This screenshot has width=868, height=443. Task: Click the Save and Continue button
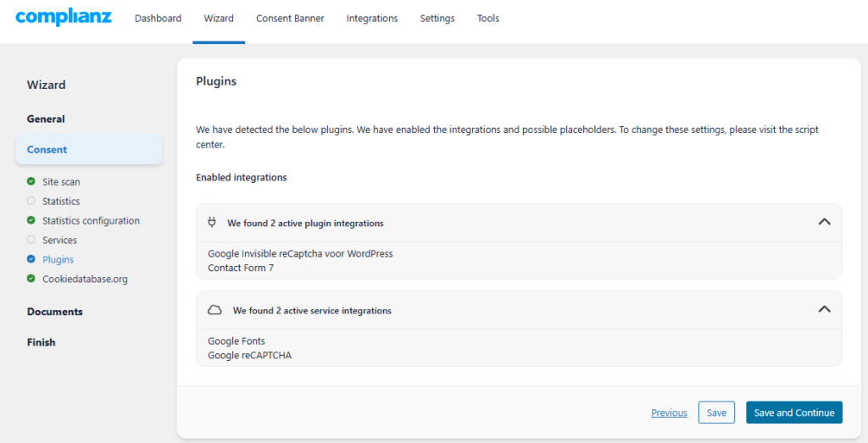click(793, 413)
